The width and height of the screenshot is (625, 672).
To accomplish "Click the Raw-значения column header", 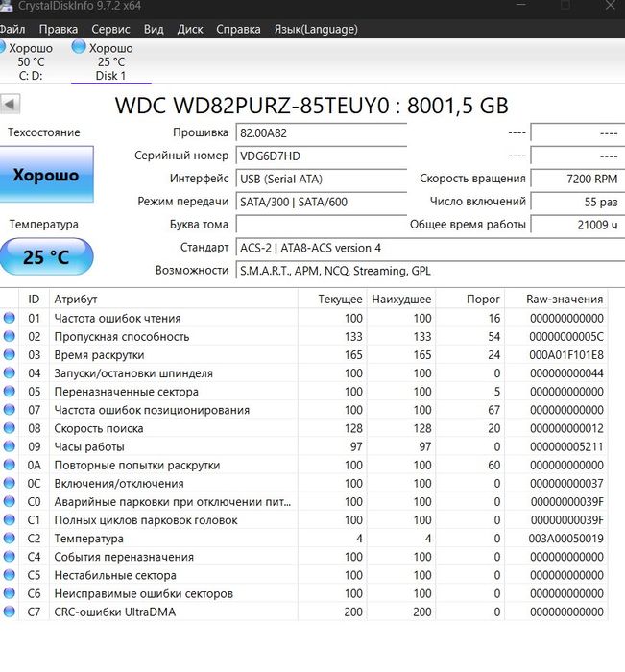I will 556,300.
